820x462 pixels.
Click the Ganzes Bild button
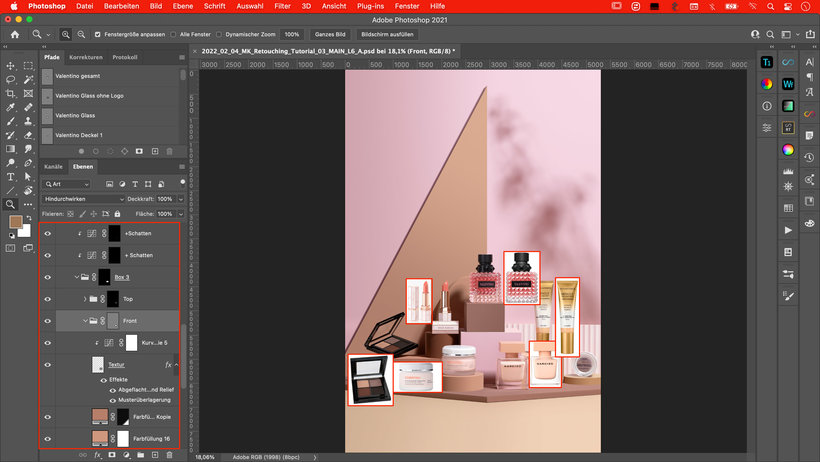pyautogui.click(x=330, y=35)
